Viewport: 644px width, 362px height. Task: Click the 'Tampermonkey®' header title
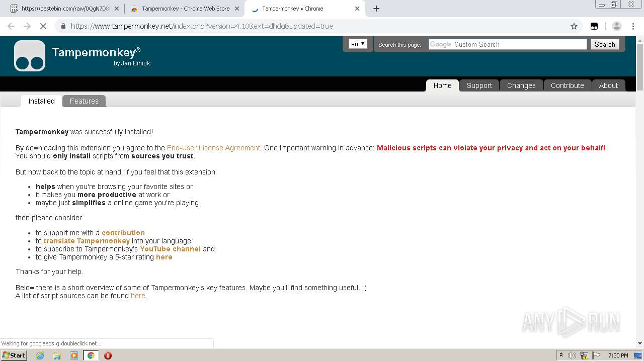(96, 52)
